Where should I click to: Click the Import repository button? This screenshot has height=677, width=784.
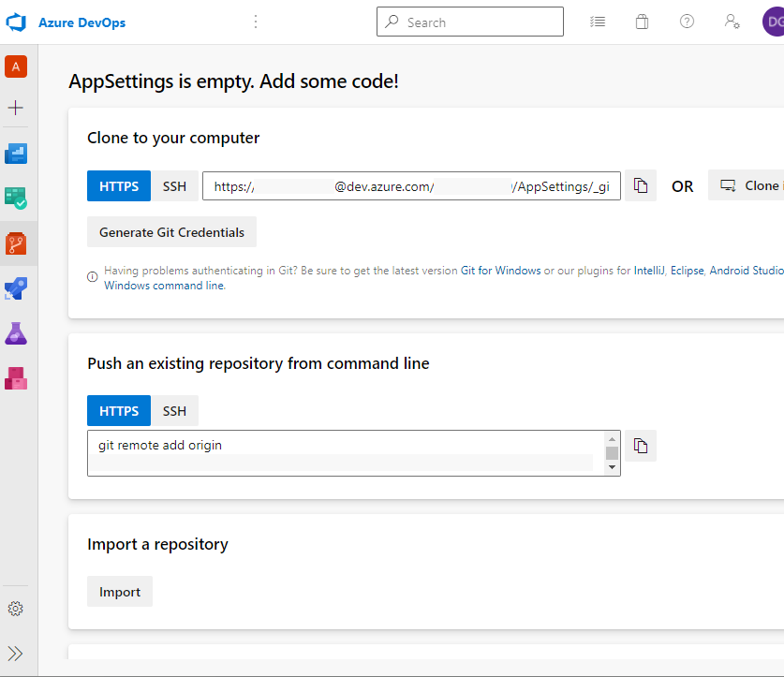click(x=120, y=592)
